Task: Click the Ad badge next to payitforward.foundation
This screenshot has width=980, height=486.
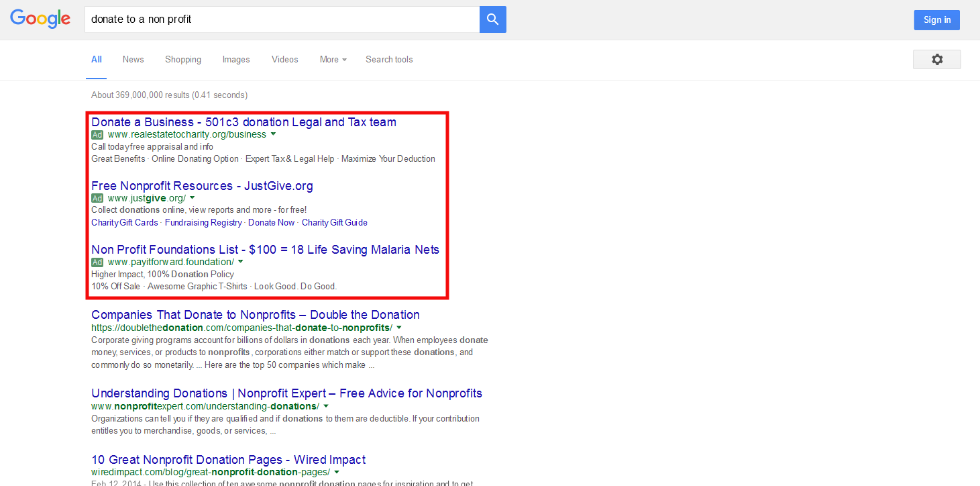Action: 97,262
